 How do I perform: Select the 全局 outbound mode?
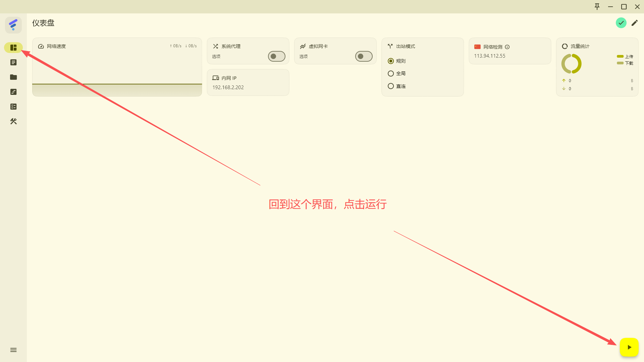[x=397, y=73]
